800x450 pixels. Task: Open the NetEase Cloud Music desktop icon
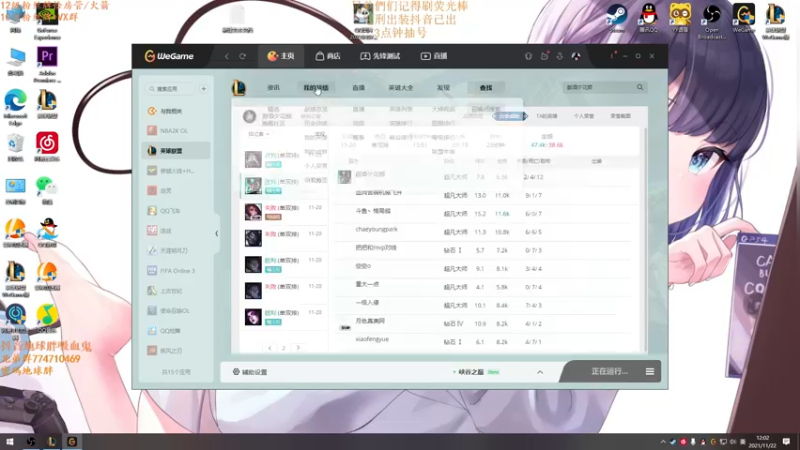[46, 147]
